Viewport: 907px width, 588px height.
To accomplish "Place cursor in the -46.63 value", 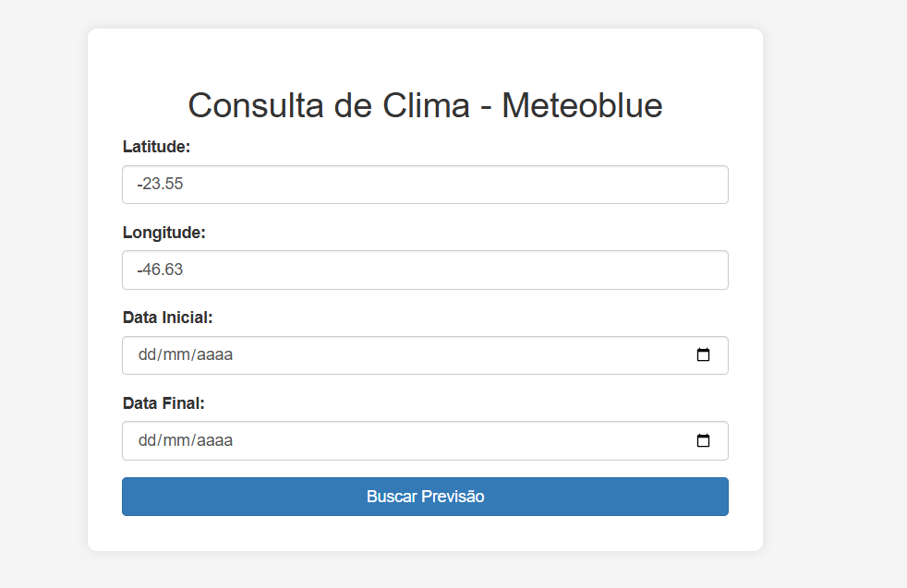I will click(x=160, y=270).
